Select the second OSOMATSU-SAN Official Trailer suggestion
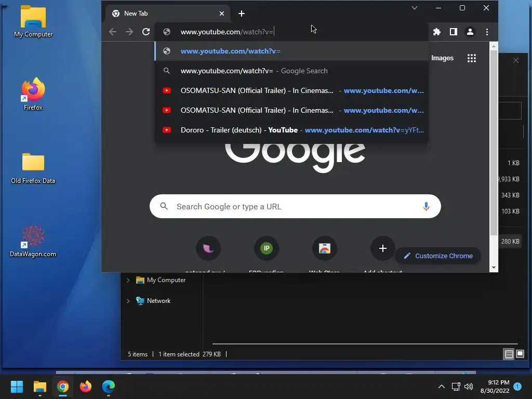This screenshot has width=532, height=399. pos(291,110)
